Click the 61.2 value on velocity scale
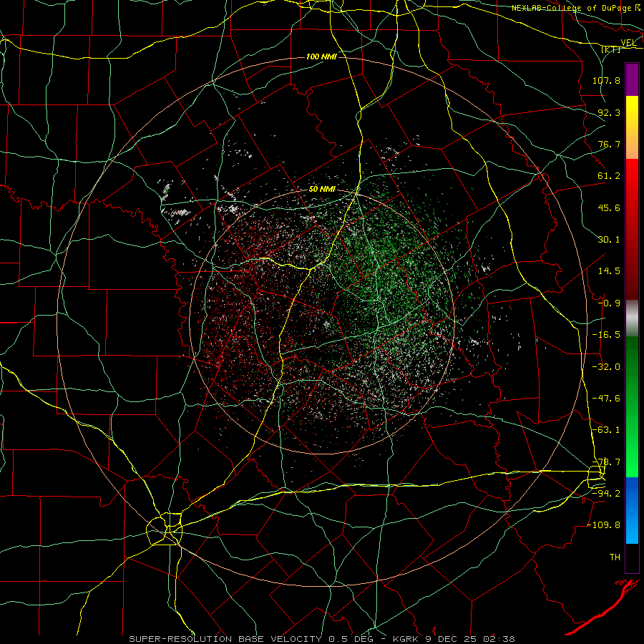 [609, 176]
